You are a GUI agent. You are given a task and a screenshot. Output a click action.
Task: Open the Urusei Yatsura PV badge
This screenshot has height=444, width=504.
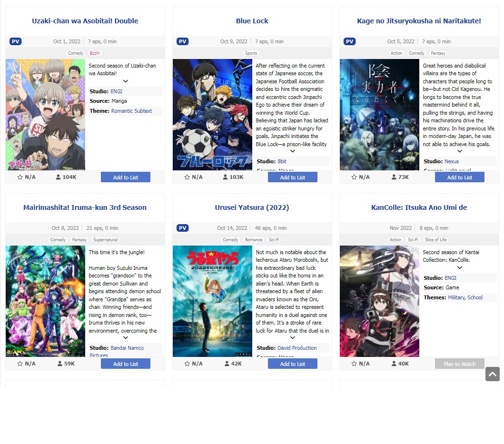pos(183,228)
